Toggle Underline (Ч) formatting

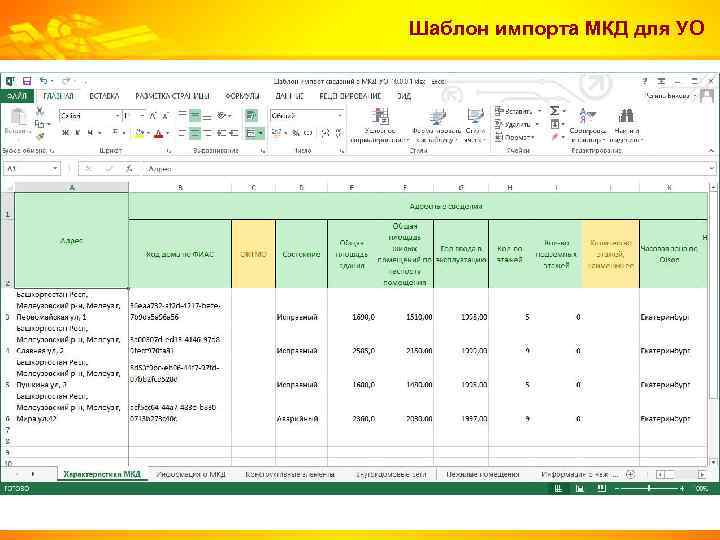(90, 133)
